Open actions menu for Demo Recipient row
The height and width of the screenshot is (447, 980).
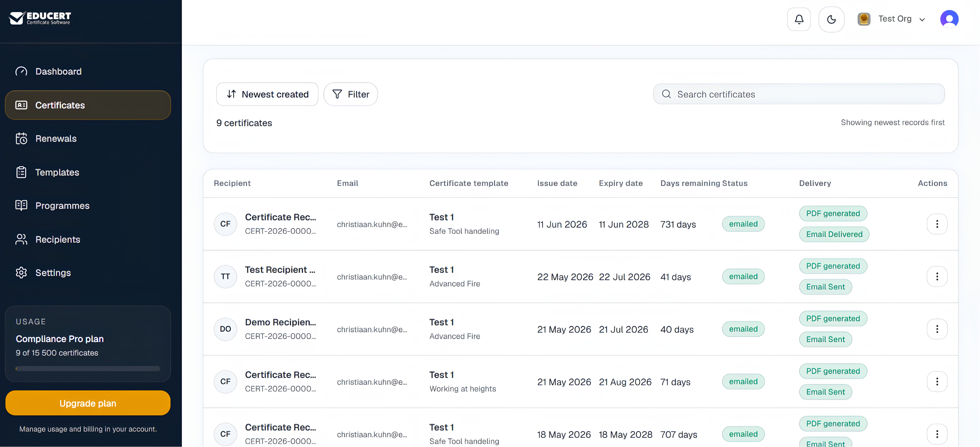tap(937, 329)
